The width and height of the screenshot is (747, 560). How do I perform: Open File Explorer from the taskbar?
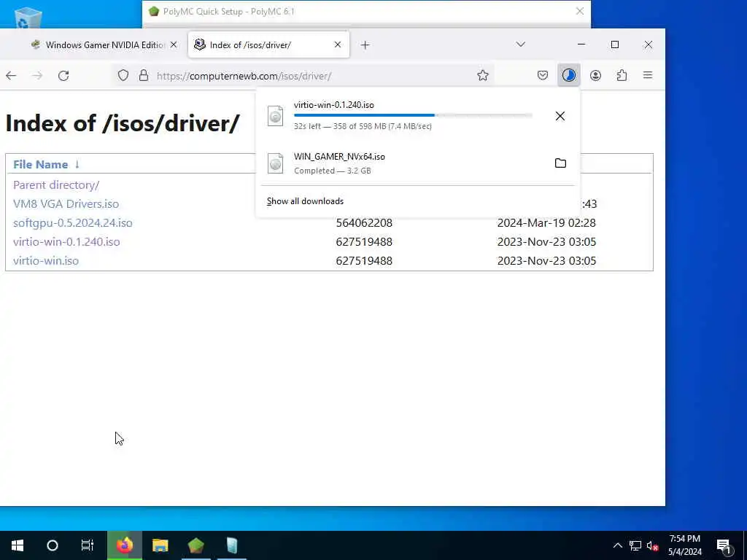click(x=160, y=545)
